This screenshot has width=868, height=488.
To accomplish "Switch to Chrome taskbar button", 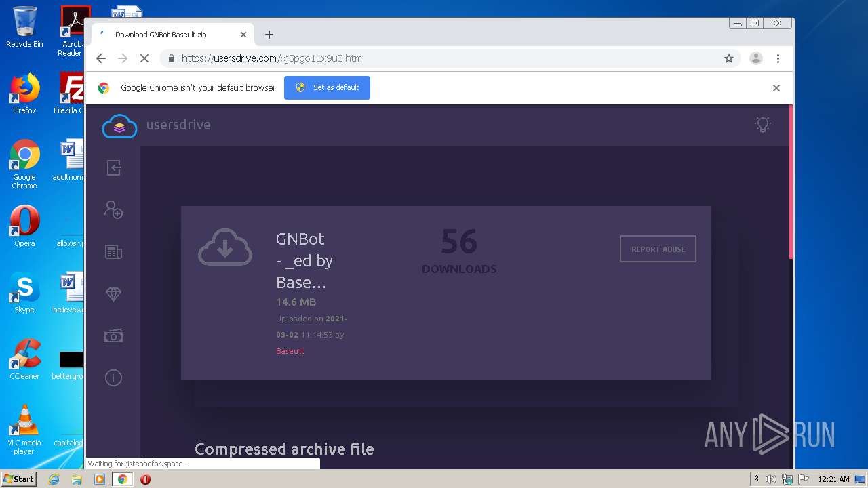I will (x=123, y=479).
